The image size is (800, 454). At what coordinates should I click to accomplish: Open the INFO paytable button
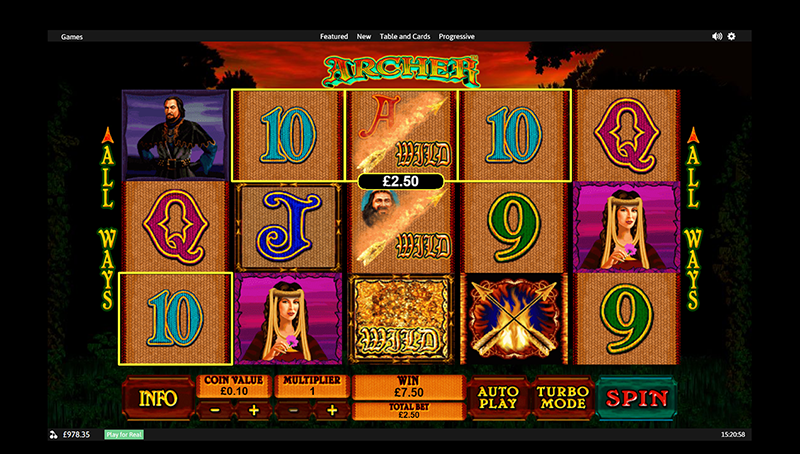158,398
